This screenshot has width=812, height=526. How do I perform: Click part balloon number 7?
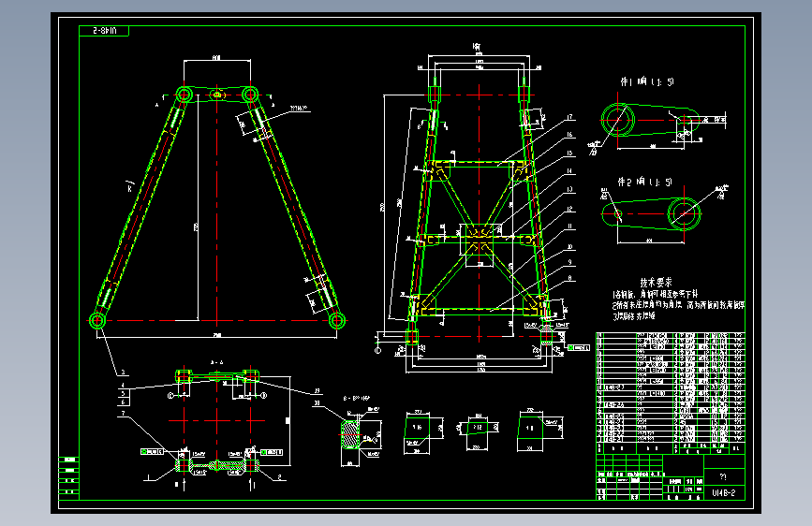click(x=124, y=414)
